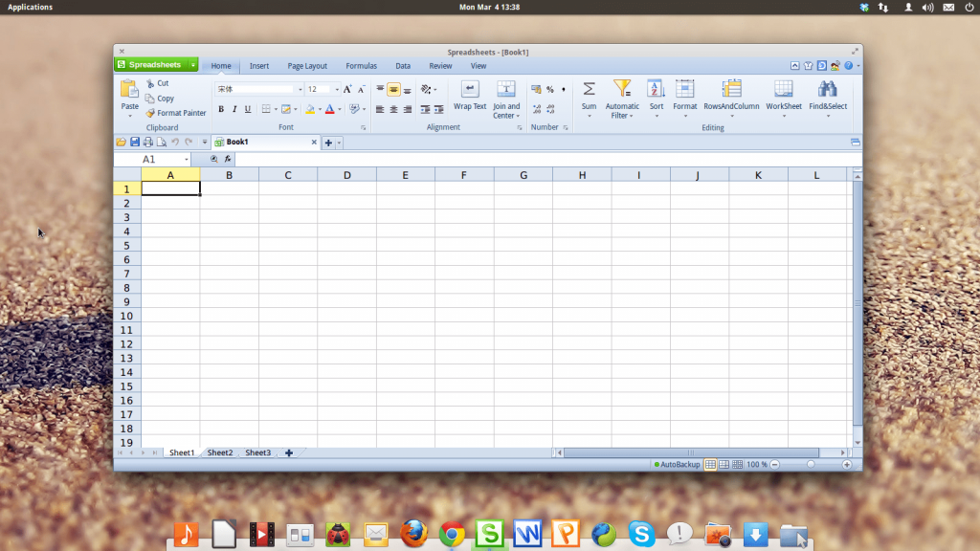Viewport: 980px width, 551px height.
Task: Toggle italic formatting
Action: [x=234, y=110]
